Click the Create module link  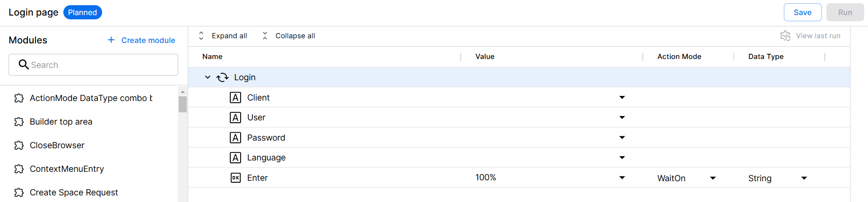click(x=148, y=41)
